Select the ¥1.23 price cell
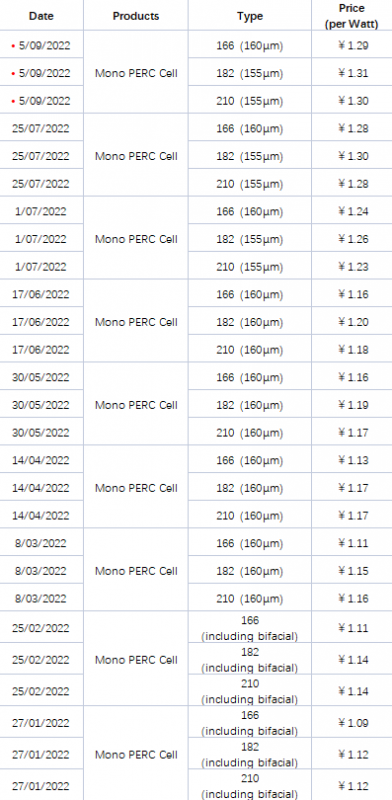The height and width of the screenshot is (800, 392). pos(352,267)
